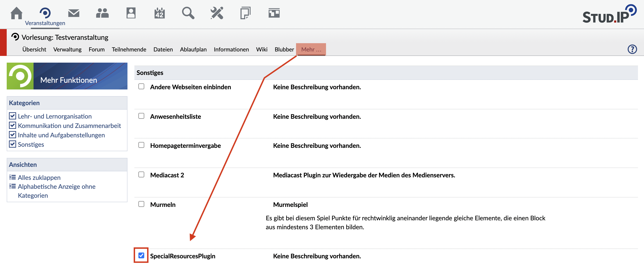The width and height of the screenshot is (644, 276).
Task: Collapse all via Alles zuklappen
Action: 39,178
